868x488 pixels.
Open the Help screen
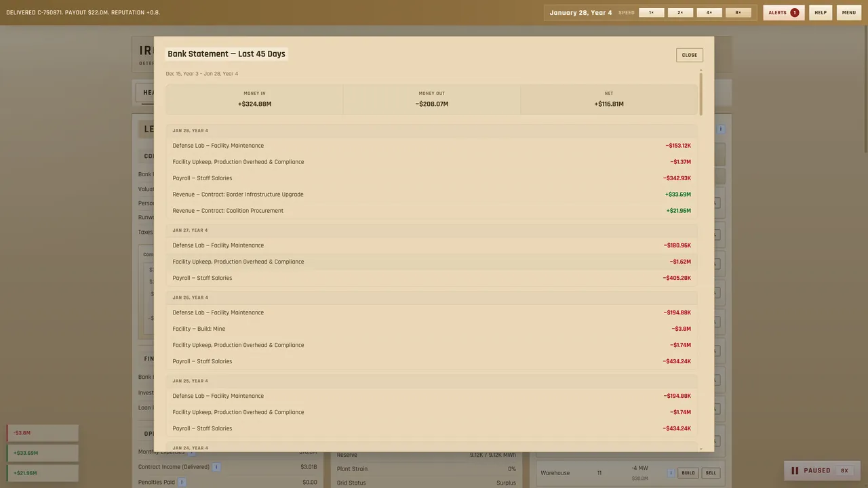(821, 12)
